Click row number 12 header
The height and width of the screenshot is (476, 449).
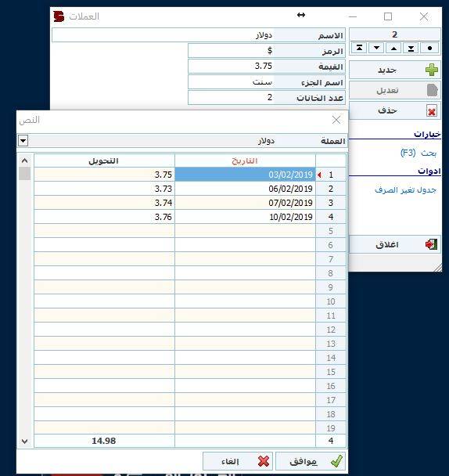[331, 330]
